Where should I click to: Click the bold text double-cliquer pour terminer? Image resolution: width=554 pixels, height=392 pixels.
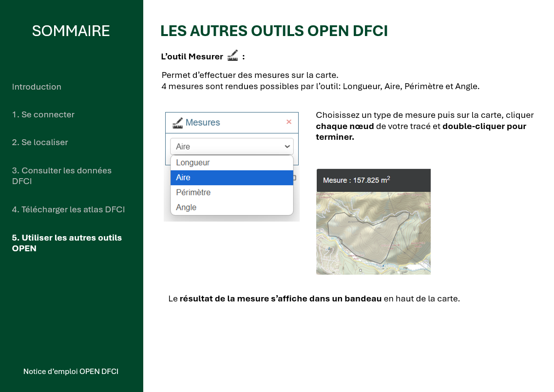point(421,132)
